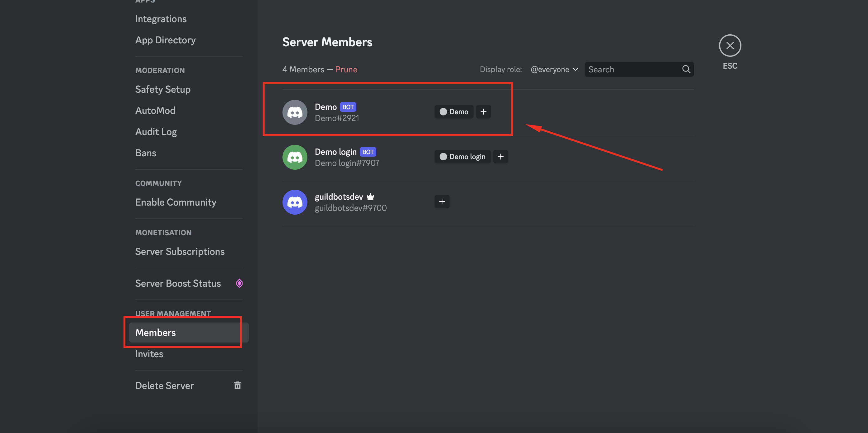Click the BOT badge beside Demo login
Image resolution: width=868 pixels, height=433 pixels.
click(368, 152)
